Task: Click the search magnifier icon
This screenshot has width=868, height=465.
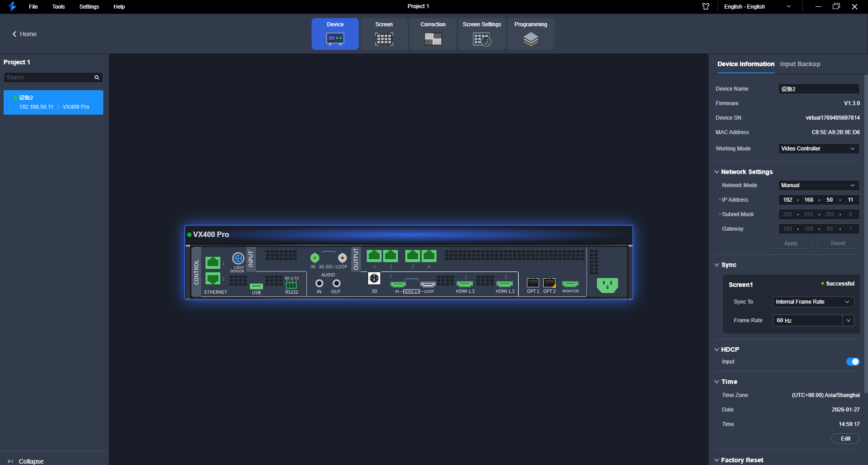Action: tap(96, 77)
